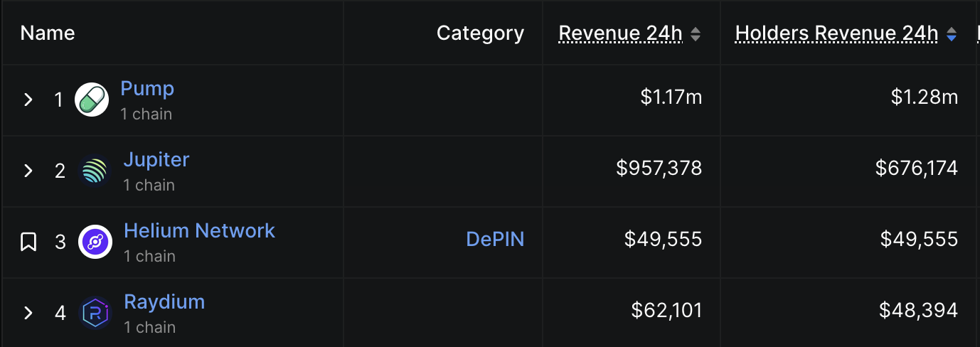The image size is (980, 347).
Task: Open the Jupiter protocol link
Action: (x=156, y=159)
